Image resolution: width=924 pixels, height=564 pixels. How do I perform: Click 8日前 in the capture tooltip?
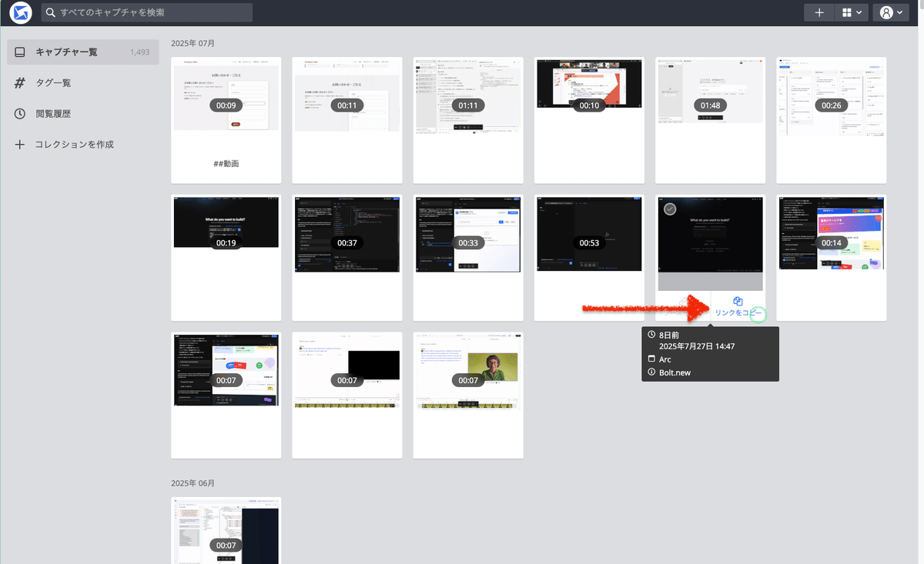(671, 335)
